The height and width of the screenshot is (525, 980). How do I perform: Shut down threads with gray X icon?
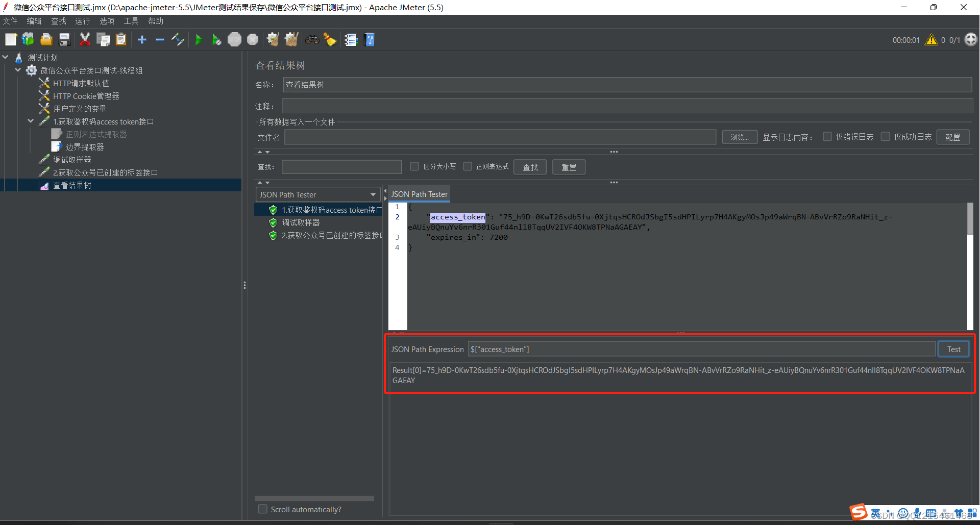tap(253, 39)
